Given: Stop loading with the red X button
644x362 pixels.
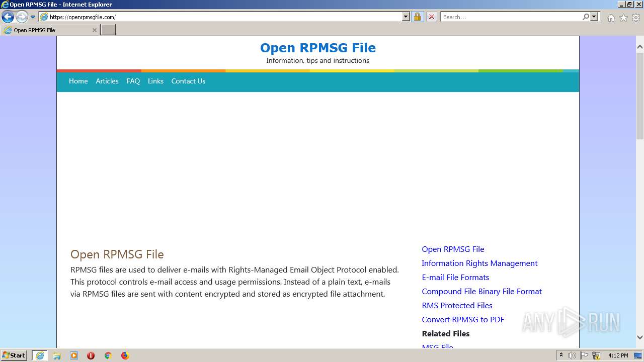Looking at the screenshot, I should (x=432, y=17).
